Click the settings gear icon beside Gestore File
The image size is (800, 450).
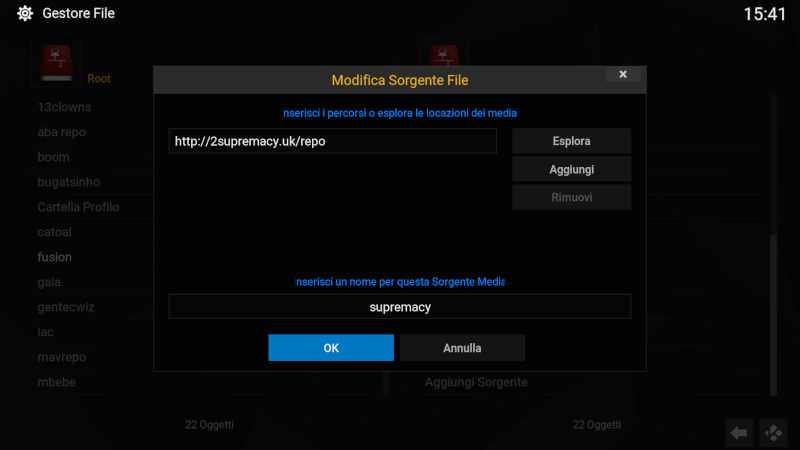coord(24,13)
